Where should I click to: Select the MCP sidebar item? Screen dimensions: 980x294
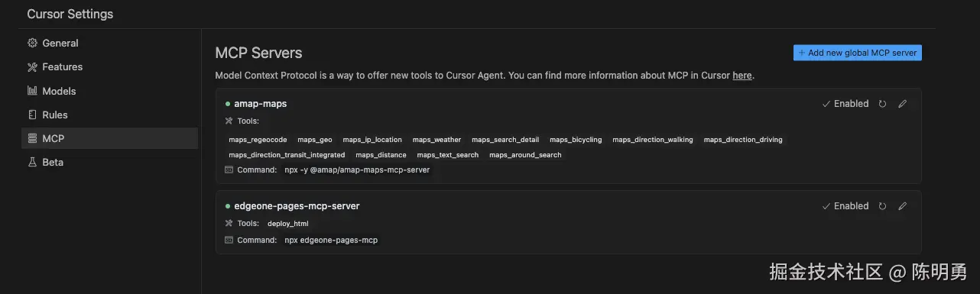tap(109, 138)
